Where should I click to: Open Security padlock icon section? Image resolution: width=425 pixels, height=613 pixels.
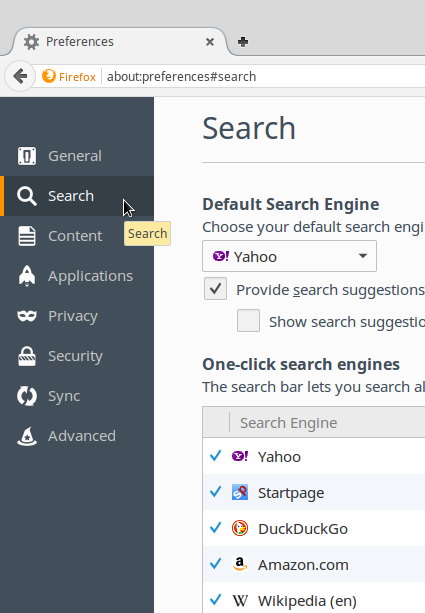click(x=27, y=356)
